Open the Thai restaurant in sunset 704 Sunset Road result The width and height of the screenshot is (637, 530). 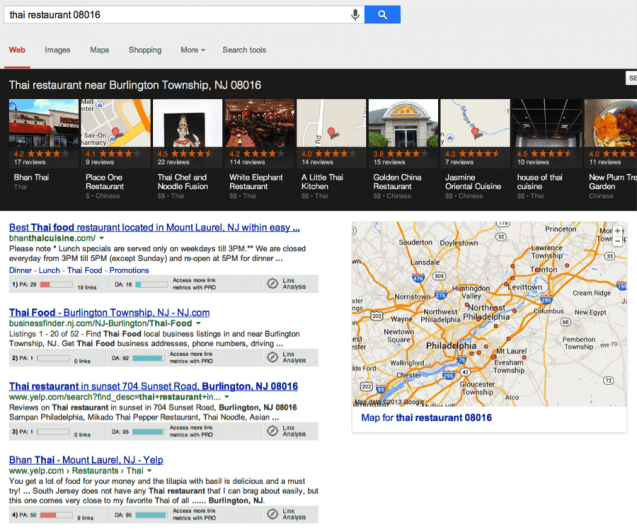pyautogui.click(x=153, y=386)
